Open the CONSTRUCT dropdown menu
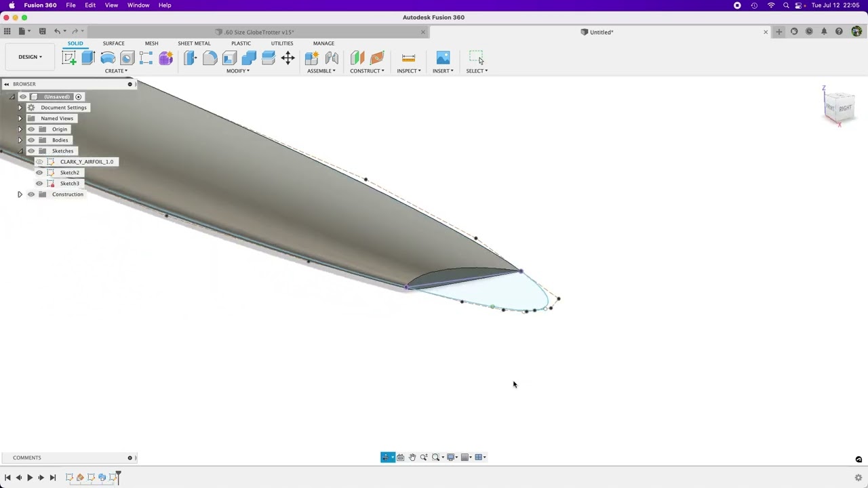This screenshot has height=488, width=868. 367,71
